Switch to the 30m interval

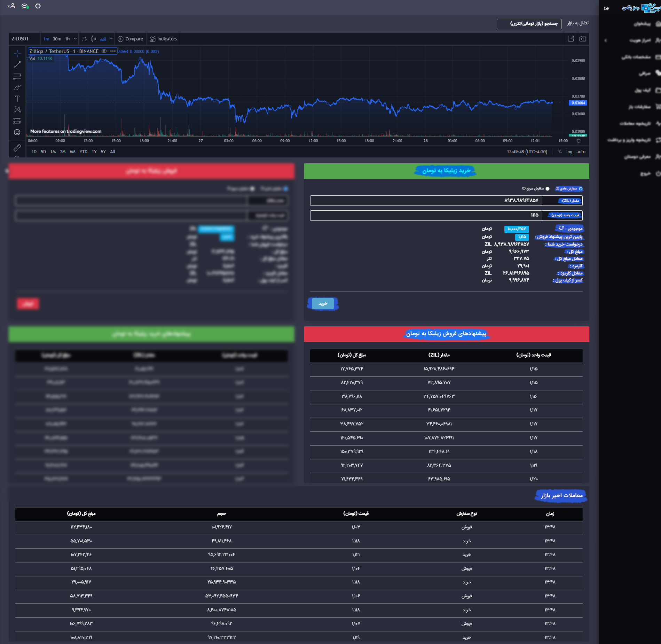click(x=57, y=39)
